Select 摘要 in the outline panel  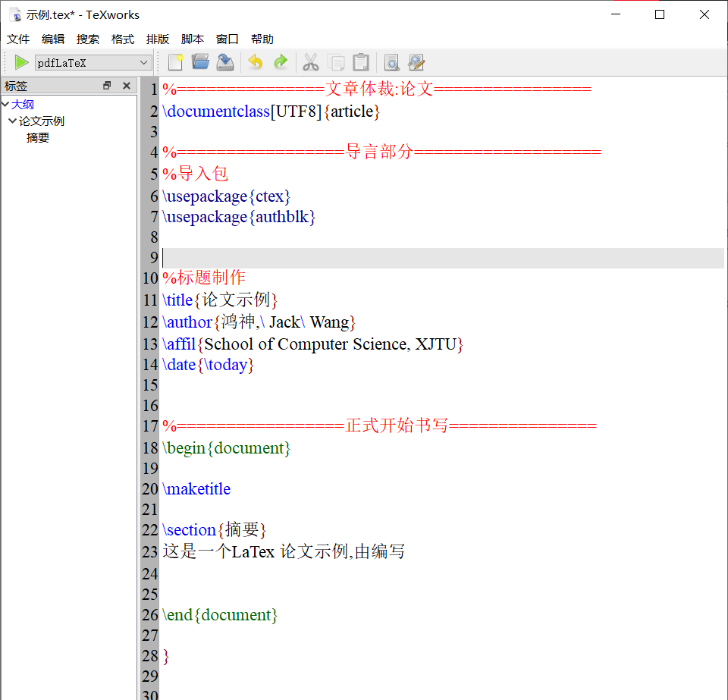(38, 137)
